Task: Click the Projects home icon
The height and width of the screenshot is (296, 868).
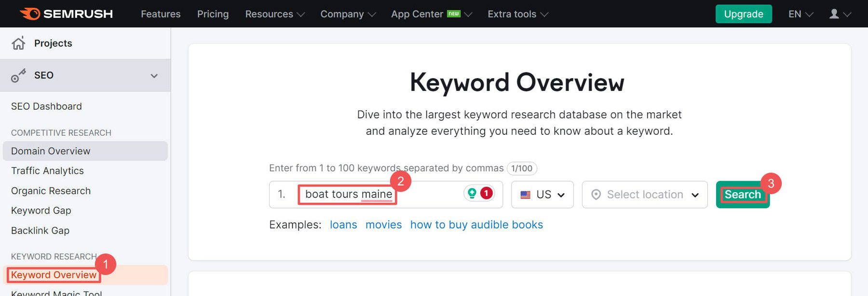Action: click(x=18, y=43)
